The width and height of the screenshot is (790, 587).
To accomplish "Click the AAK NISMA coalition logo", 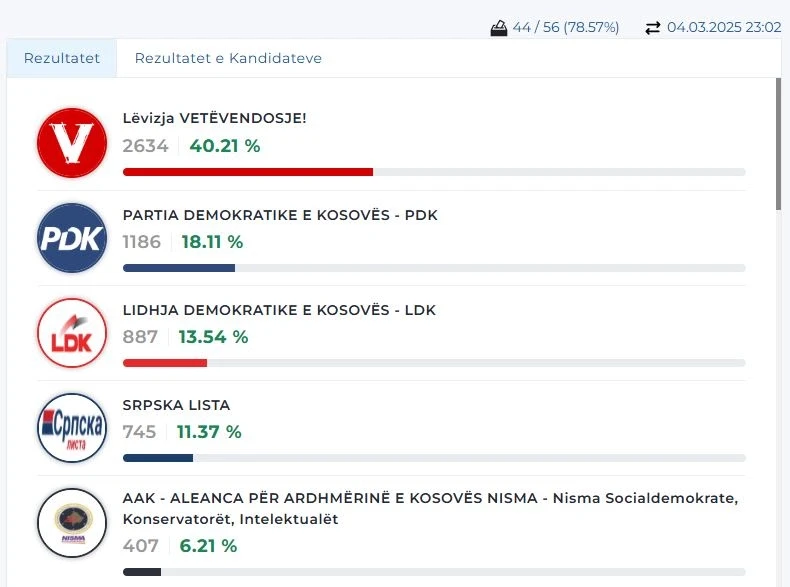I will tap(71, 523).
